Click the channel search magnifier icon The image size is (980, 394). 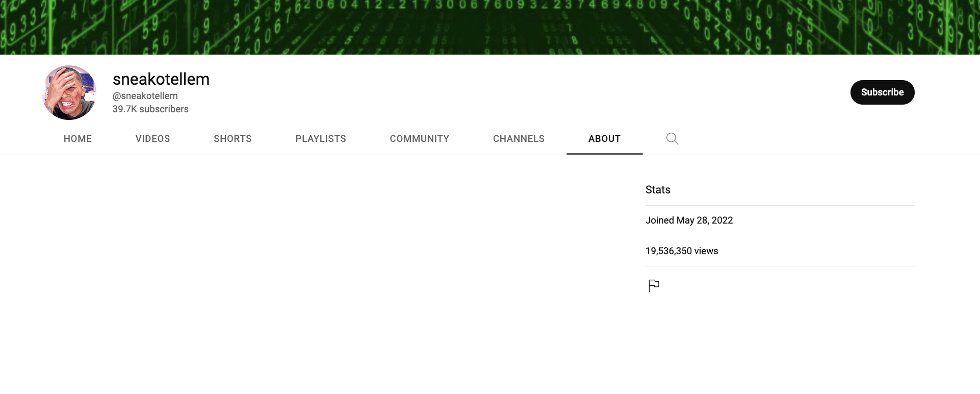pyautogui.click(x=672, y=139)
